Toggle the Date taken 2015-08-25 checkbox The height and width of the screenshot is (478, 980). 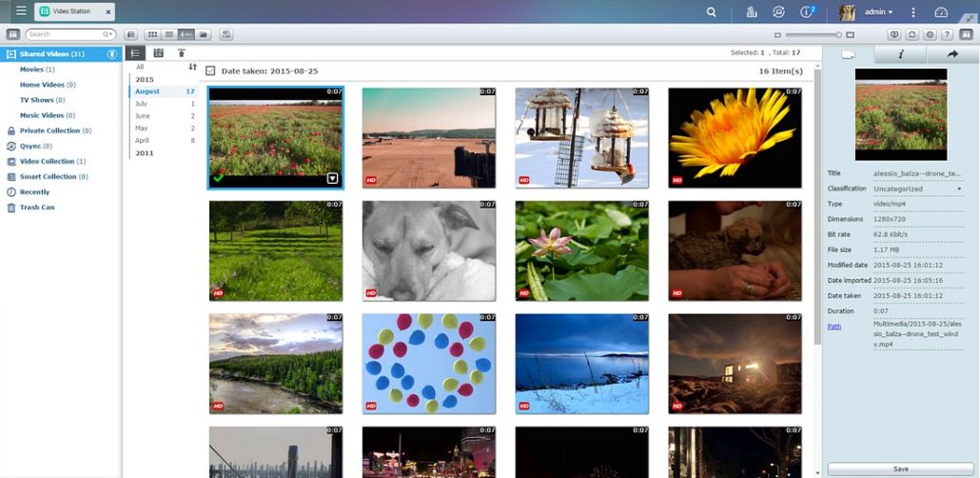pyautogui.click(x=210, y=70)
